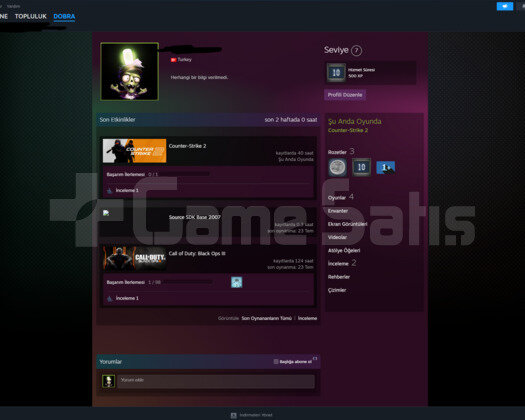Open Ekran Görüntüleri in the sidebar
Screen dimensions: 525x420
(348, 224)
